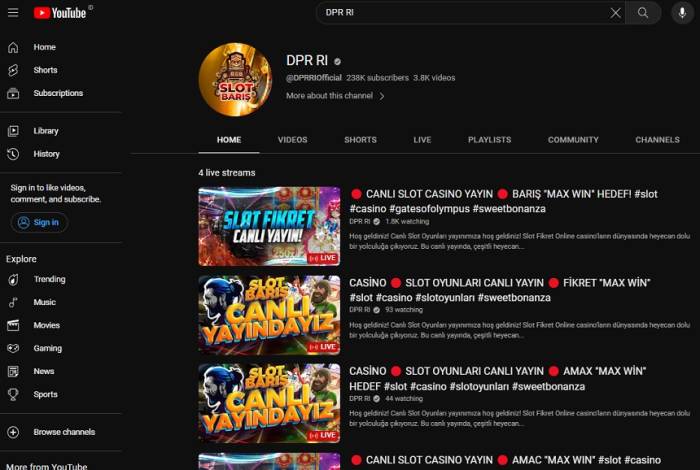Click the YouTube logo
Viewport: 700px width, 470px height.
60,13
